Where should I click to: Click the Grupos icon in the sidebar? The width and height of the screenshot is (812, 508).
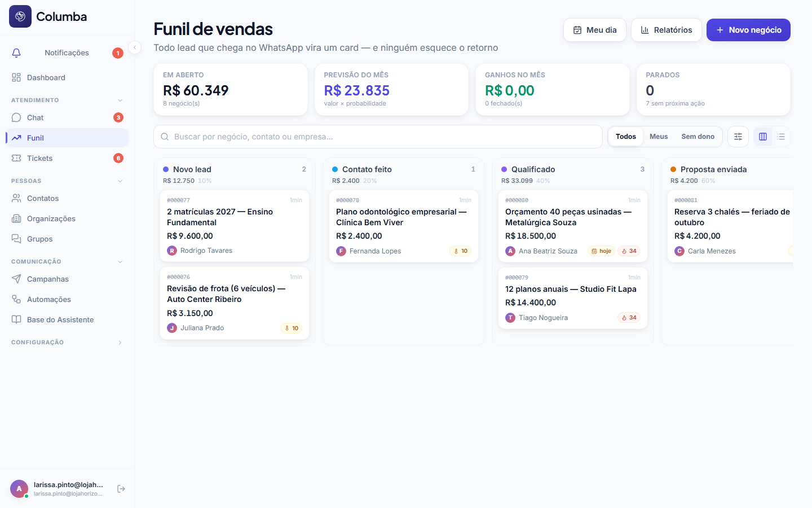16,239
